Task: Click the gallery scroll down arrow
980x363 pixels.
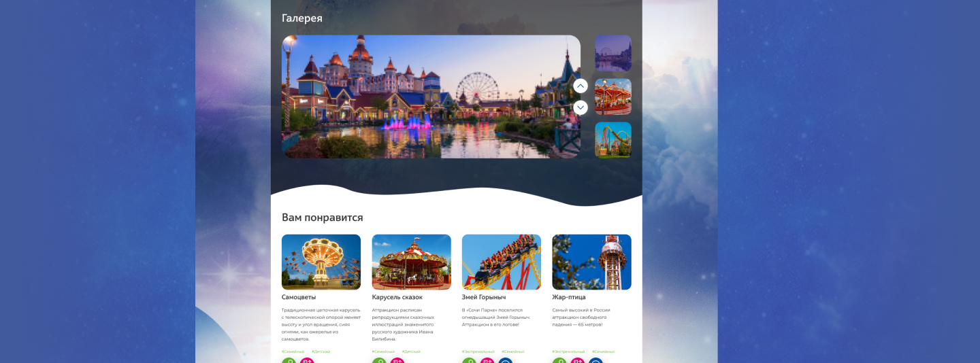Action: click(581, 107)
